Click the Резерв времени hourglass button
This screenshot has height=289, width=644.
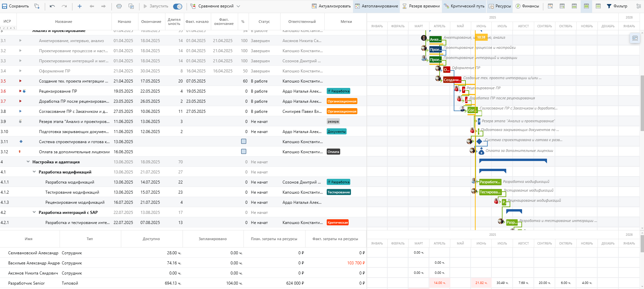coord(421,6)
